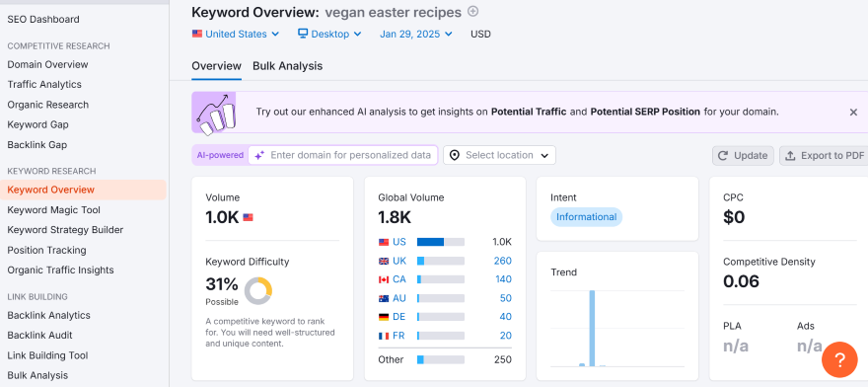Click the US flag row in Global Volume
This screenshot has width=868, height=387.
(445, 242)
